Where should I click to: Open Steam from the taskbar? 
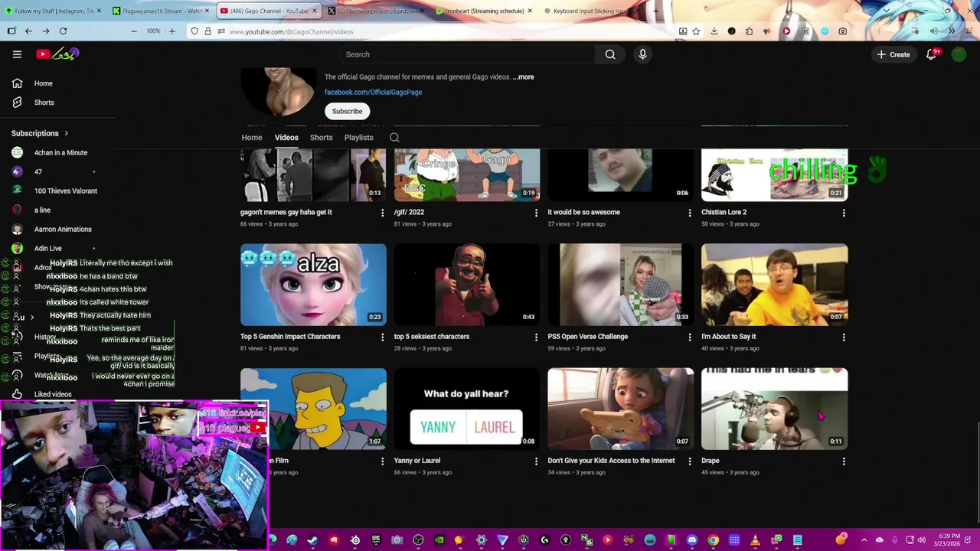pyautogui.click(x=312, y=540)
